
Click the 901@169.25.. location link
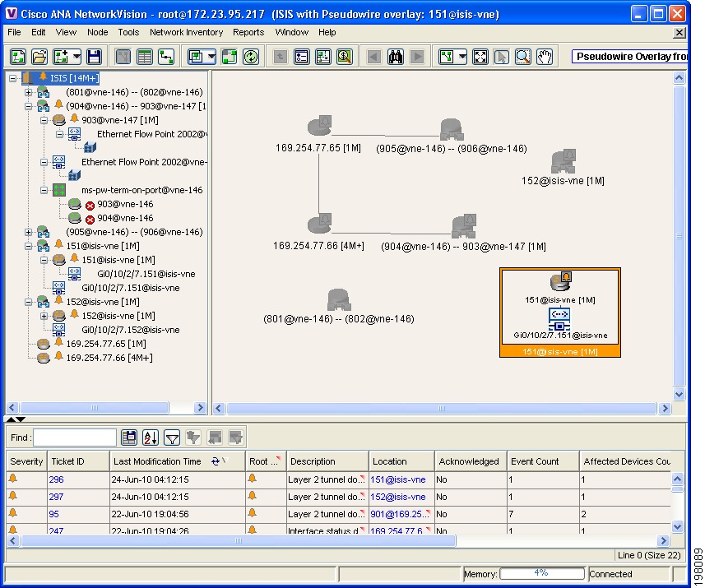399,514
